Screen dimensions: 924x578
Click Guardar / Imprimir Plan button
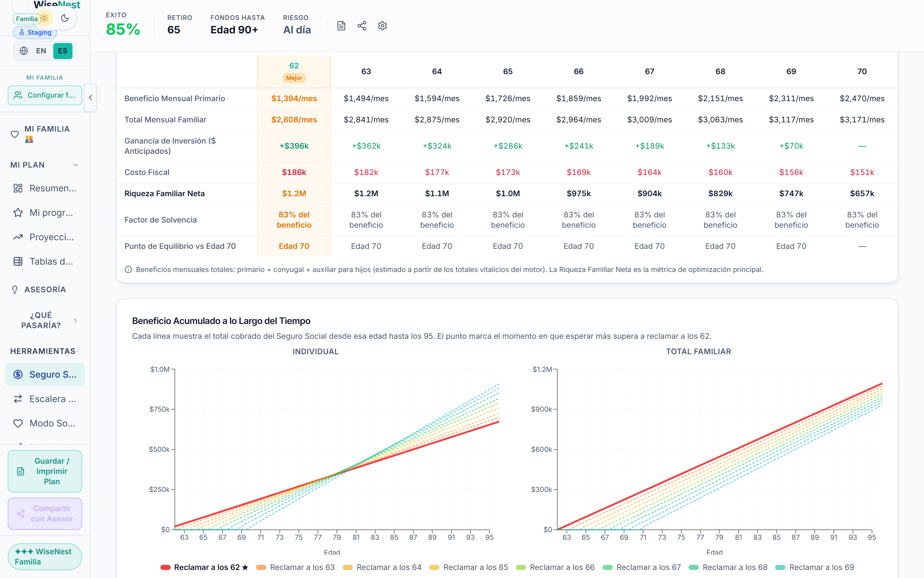pyautogui.click(x=45, y=471)
